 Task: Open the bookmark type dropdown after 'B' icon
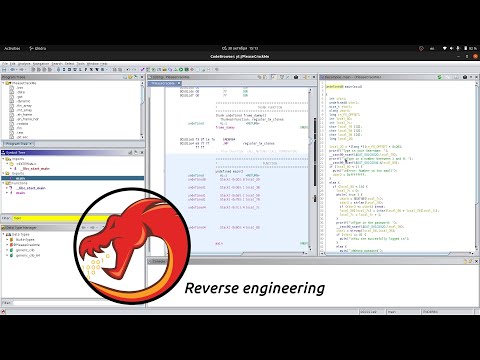pyautogui.click(x=107, y=69)
